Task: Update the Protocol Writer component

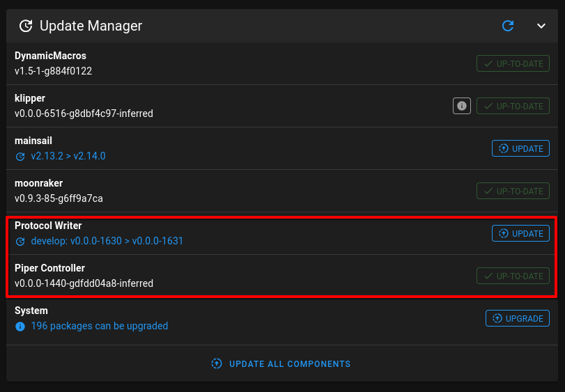Action: coord(520,233)
